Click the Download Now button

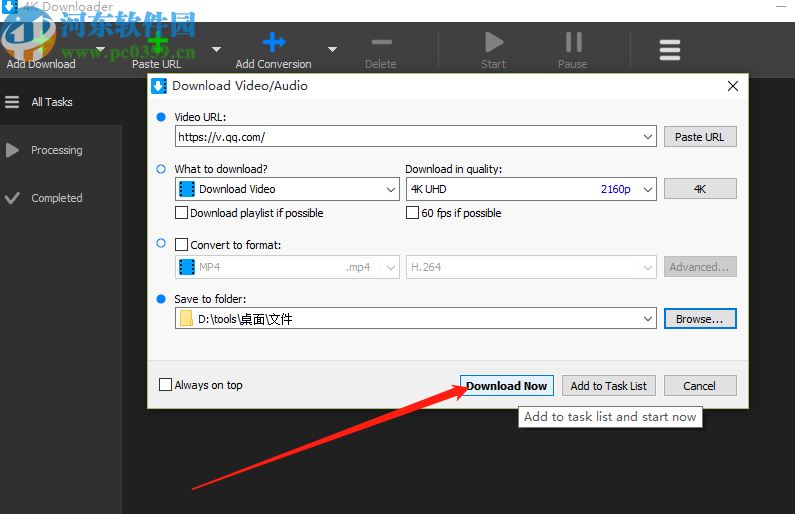(507, 386)
